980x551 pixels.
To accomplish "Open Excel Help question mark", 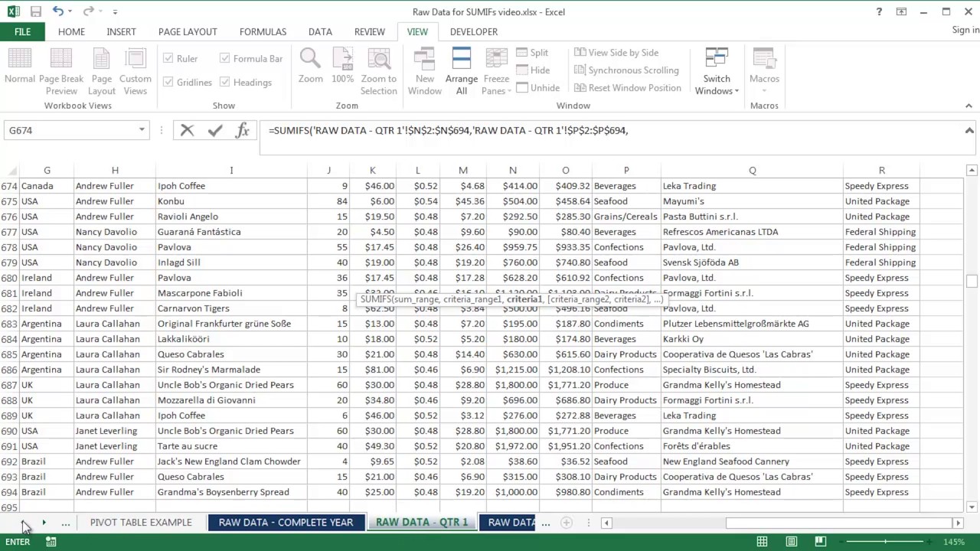I will (879, 11).
